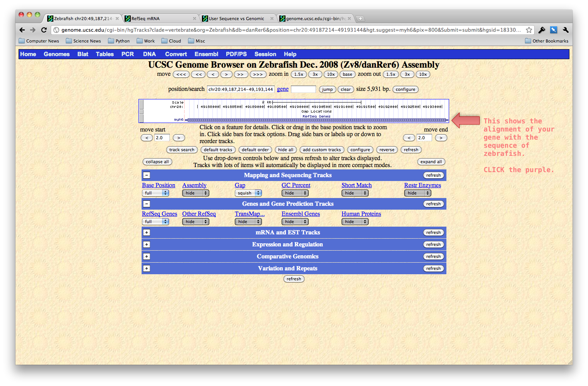Open the PDF/PS menu item
The width and height of the screenshot is (588, 386).
click(236, 54)
